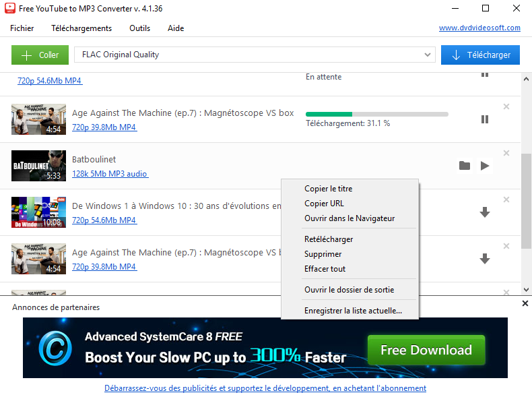Click the green Coller button
Screen dimensions: 532x397
coord(40,55)
